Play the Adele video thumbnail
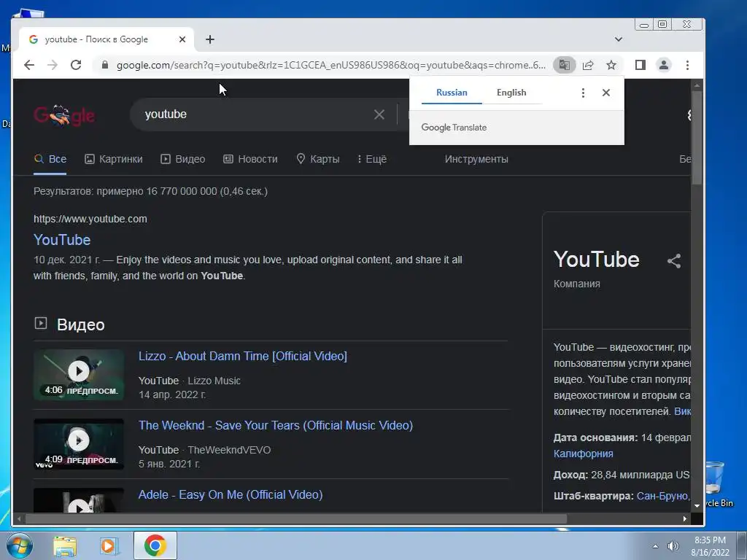747x560 pixels. pyautogui.click(x=79, y=501)
